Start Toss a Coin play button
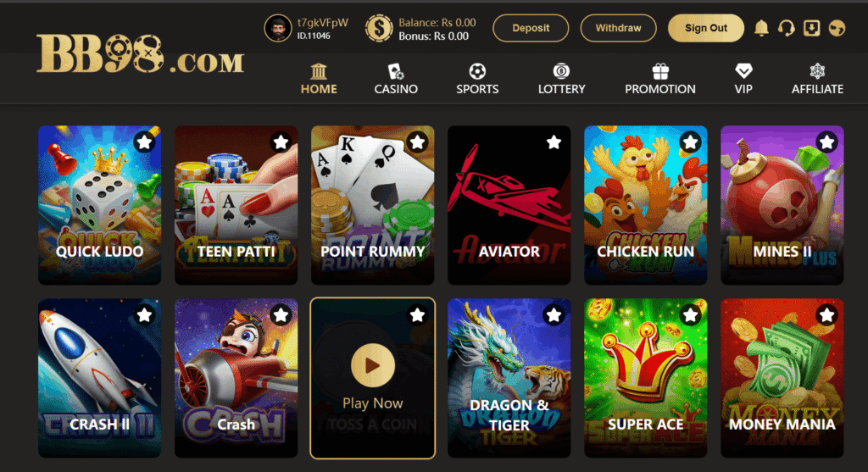Image resolution: width=868 pixels, height=472 pixels. 373,365
